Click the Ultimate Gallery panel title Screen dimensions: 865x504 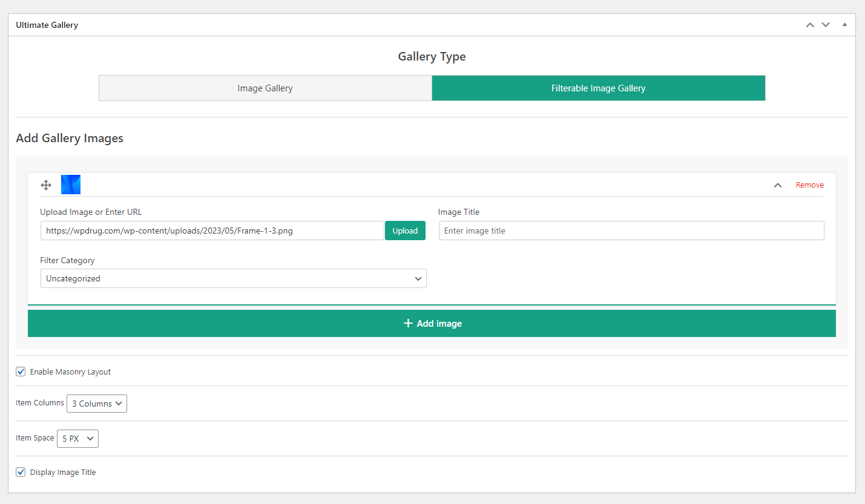point(47,25)
